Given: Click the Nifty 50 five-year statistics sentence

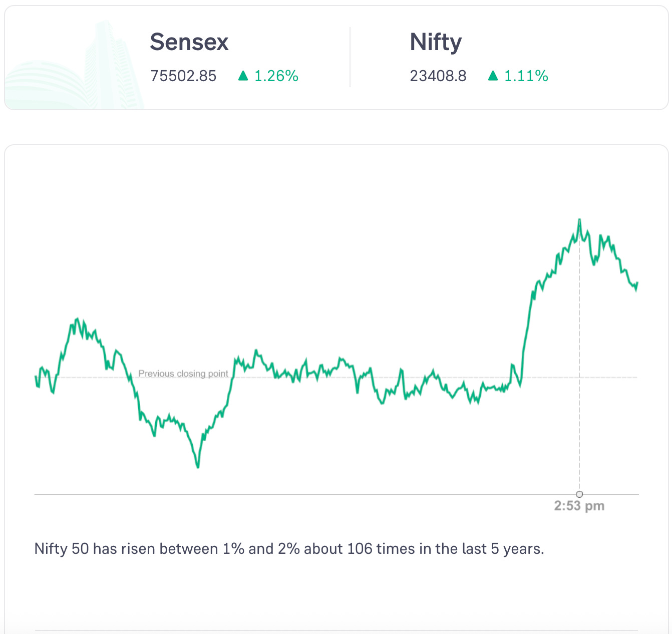Looking at the screenshot, I should tap(289, 549).
